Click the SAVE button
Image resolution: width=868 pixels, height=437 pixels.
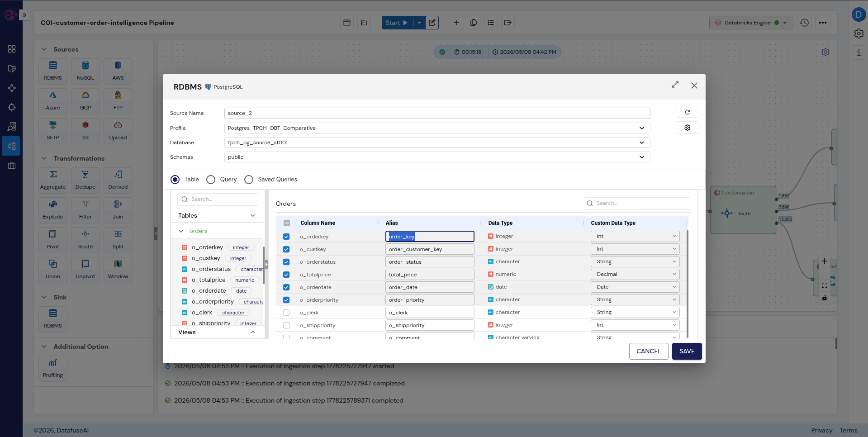pos(687,351)
